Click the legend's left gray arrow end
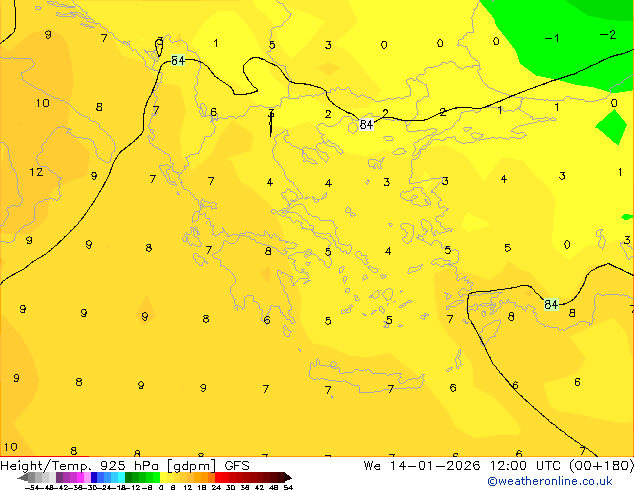This screenshot has height=490, width=634. 23,478
